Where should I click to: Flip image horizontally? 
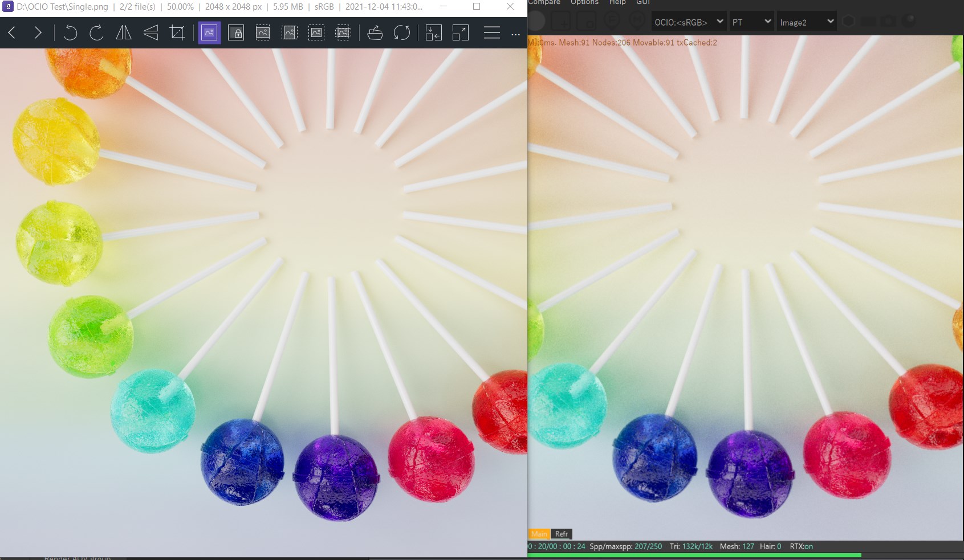(123, 33)
